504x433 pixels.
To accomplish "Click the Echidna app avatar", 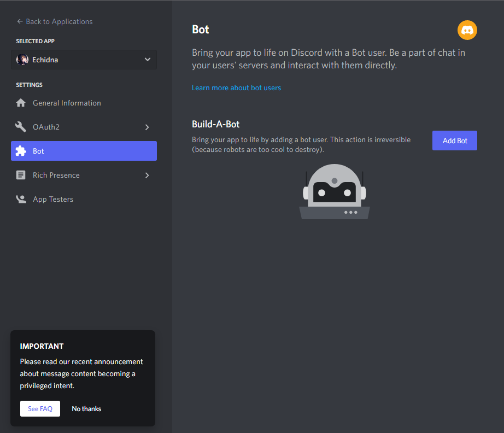I will 22,60.
